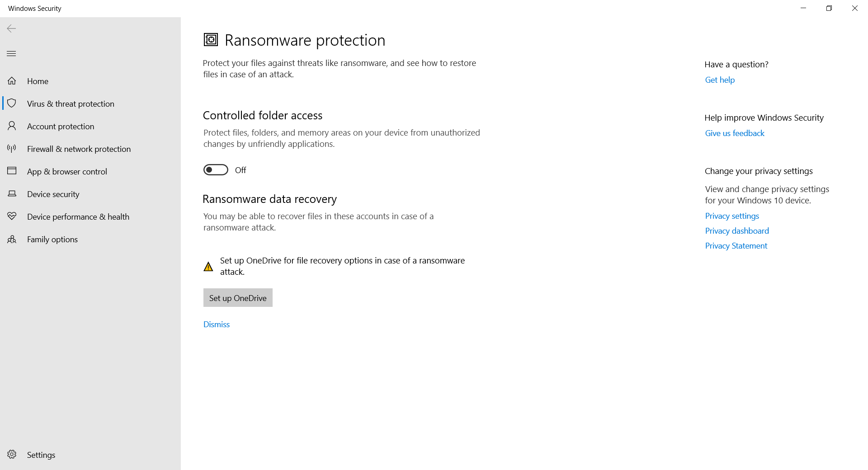
Task: Click the Device security laptop icon
Action: click(12, 194)
